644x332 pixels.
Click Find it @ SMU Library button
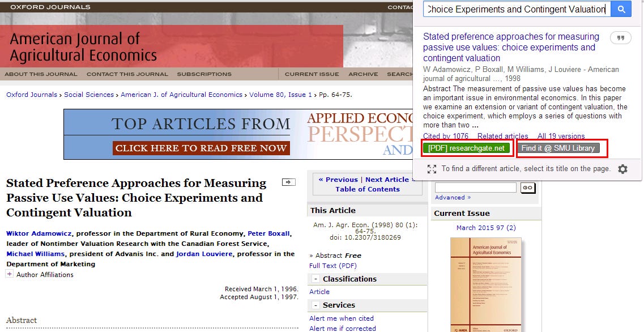click(558, 148)
